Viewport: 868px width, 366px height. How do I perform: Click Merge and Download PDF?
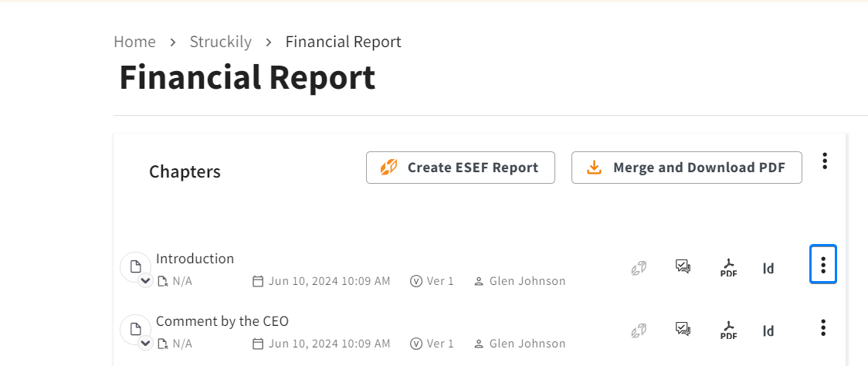pos(687,168)
